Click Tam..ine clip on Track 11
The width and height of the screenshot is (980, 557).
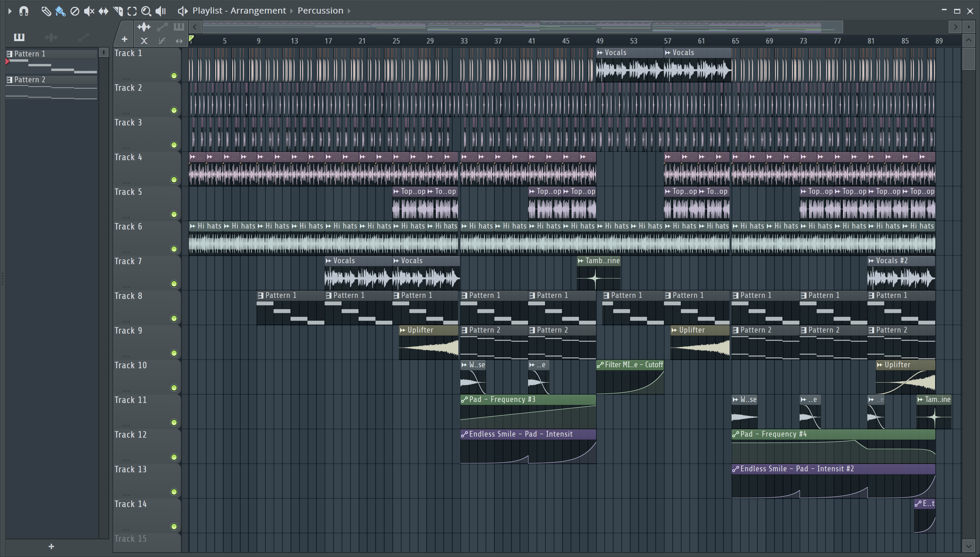click(x=934, y=411)
